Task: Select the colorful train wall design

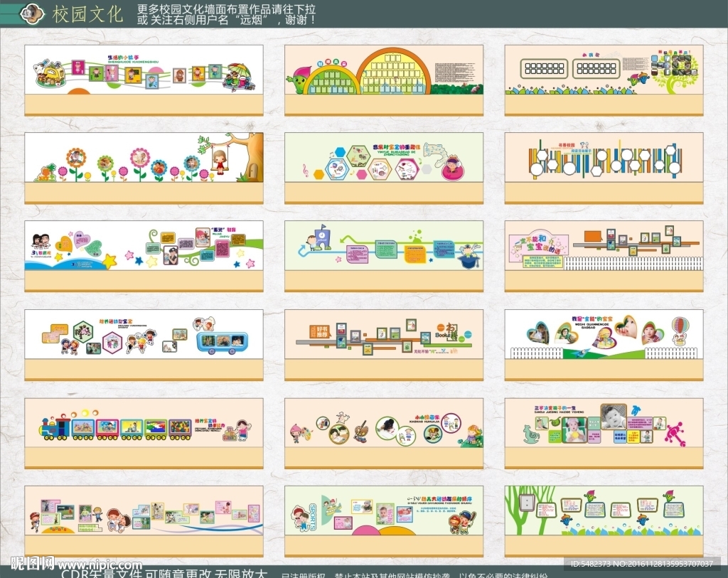Action: click(x=144, y=433)
